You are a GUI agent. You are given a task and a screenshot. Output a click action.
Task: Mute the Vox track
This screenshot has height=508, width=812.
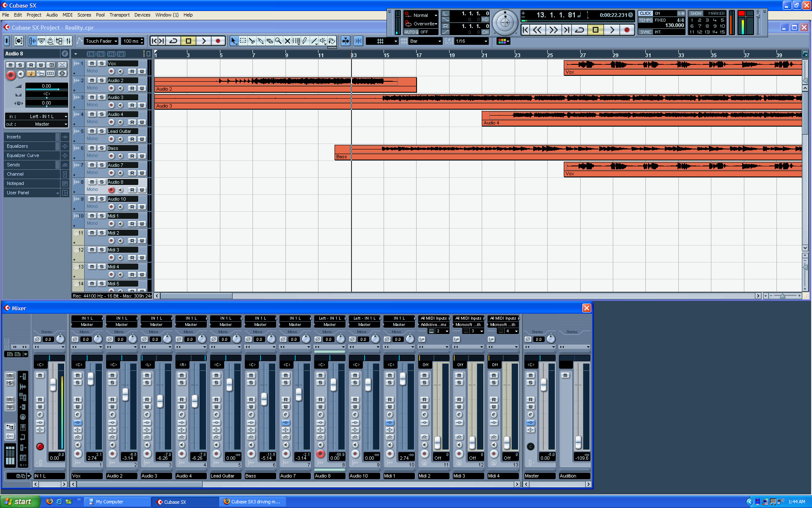point(92,63)
